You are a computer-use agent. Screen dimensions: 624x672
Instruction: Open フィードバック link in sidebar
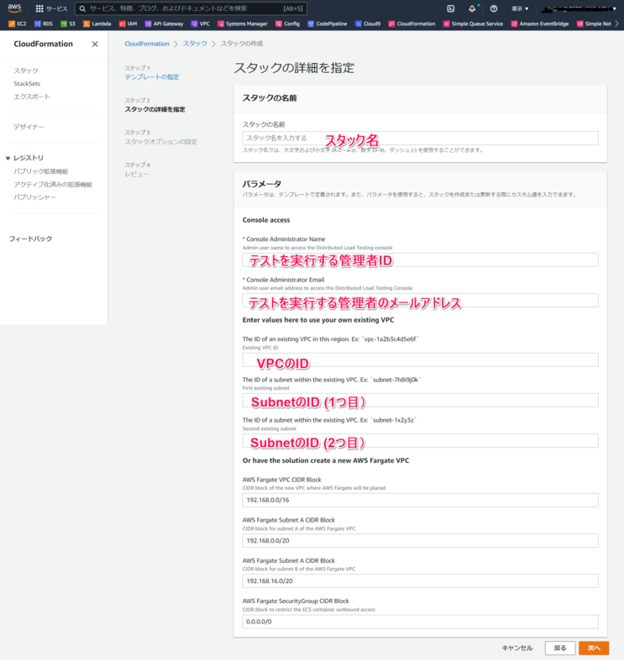click(30, 239)
